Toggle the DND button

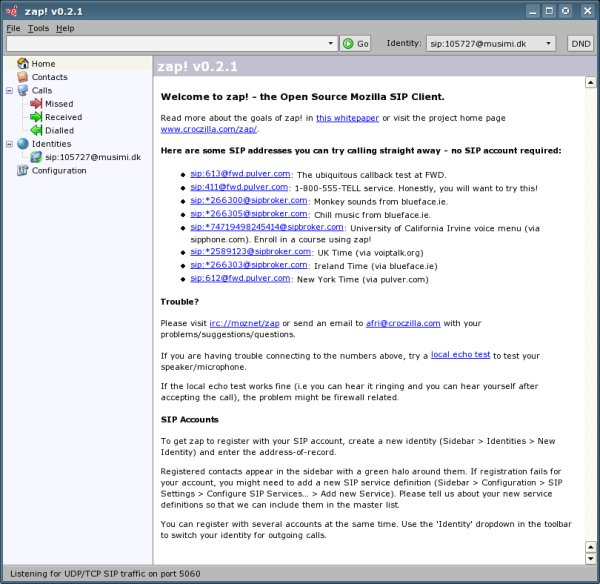[x=580, y=44]
